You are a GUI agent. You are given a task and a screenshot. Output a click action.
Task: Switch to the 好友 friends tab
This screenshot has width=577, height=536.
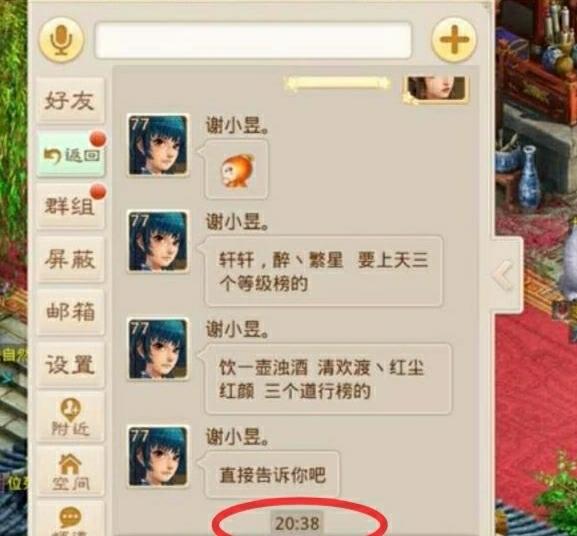70,100
